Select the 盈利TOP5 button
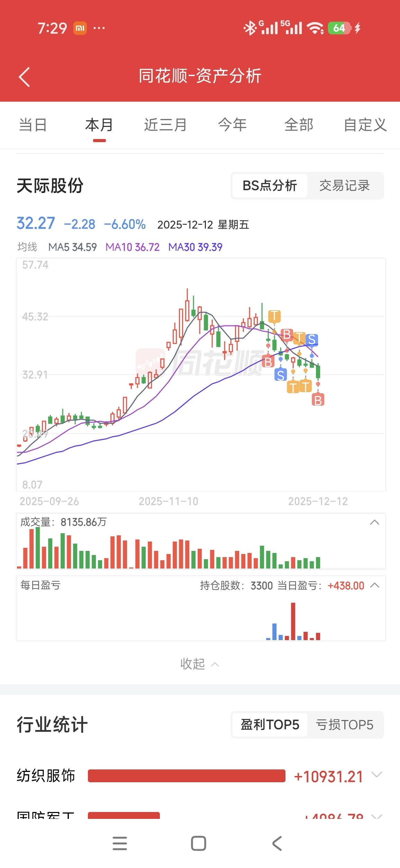This screenshot has height=868, width=400. (270, 724)
